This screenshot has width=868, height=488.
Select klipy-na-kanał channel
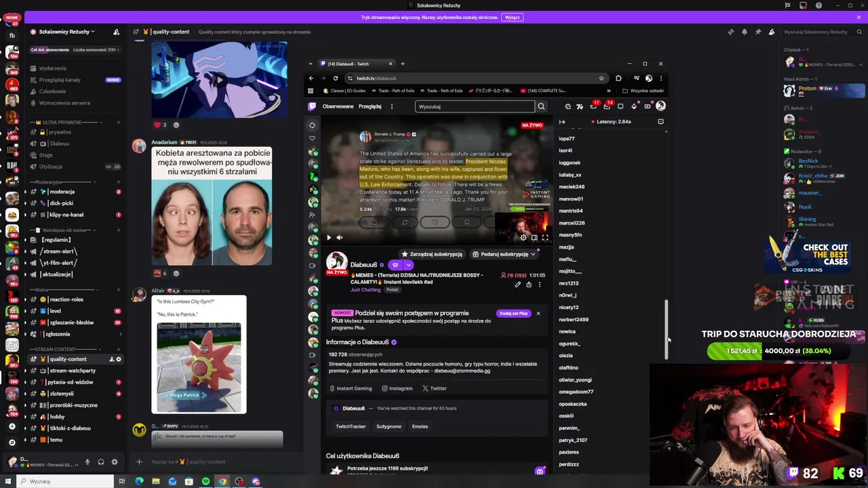coord(66,215)
